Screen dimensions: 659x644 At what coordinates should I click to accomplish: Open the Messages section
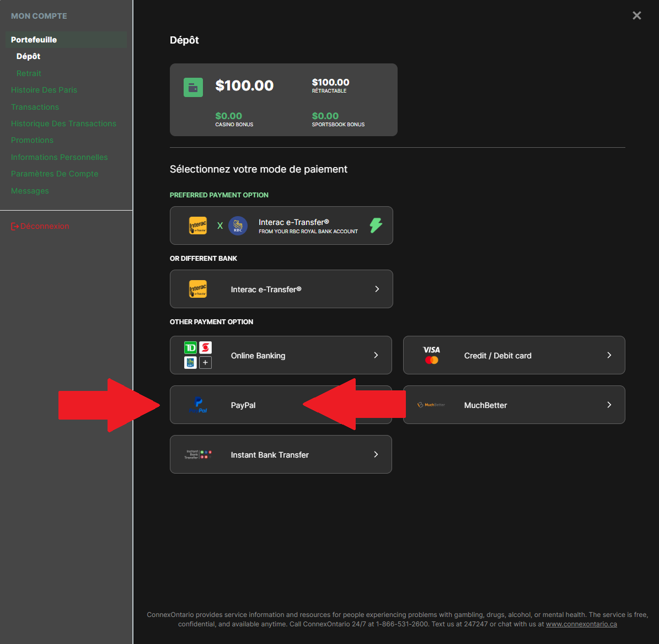coord(30,191)
